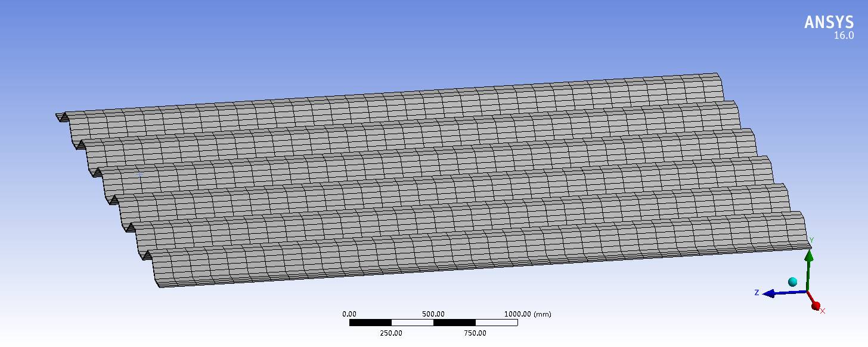Click the 750.00 scale label
This screenshot has width=868, height=347.
[x=475, y=333]
